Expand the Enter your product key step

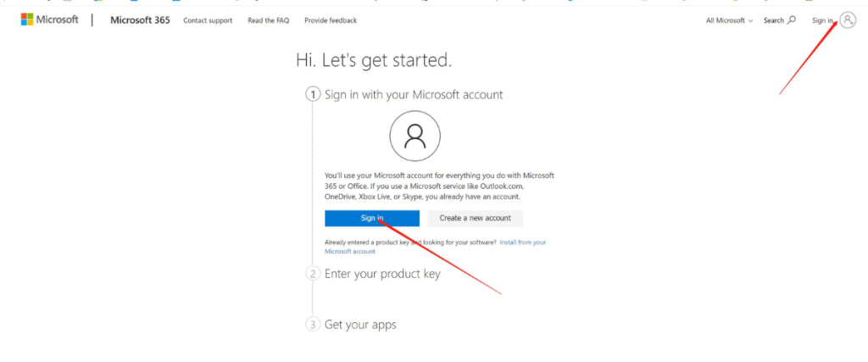tap(382, 274)
